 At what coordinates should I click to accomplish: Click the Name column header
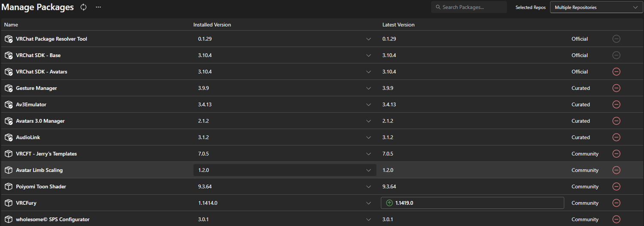click(11, 25)
